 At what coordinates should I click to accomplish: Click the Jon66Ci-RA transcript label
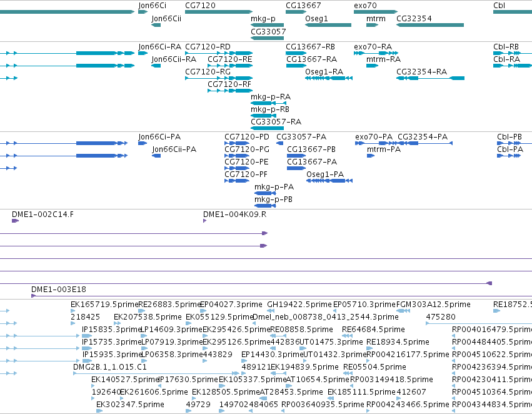(159, 47)
